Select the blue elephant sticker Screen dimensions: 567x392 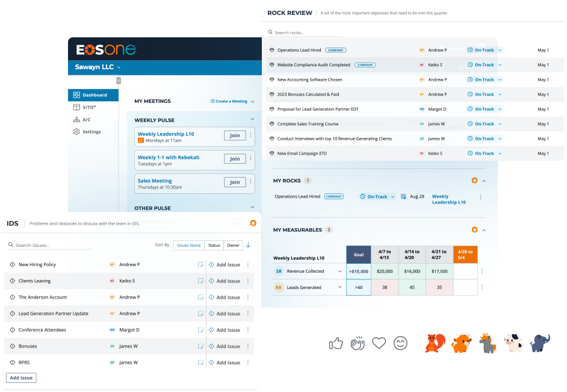[x=540, y=343]
